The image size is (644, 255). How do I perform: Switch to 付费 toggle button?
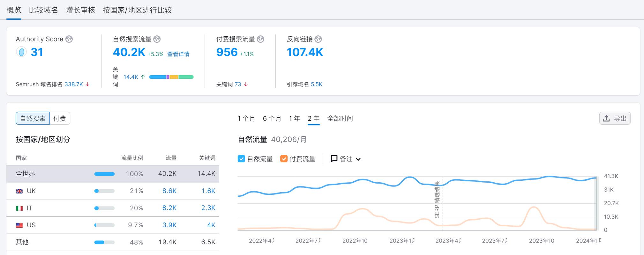click(x=60, y=118)
